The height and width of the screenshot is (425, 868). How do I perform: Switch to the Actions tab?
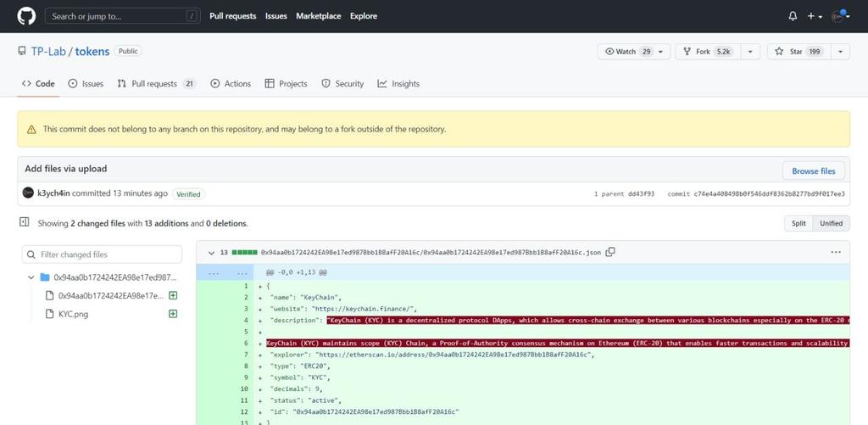(x=231, y=84)
